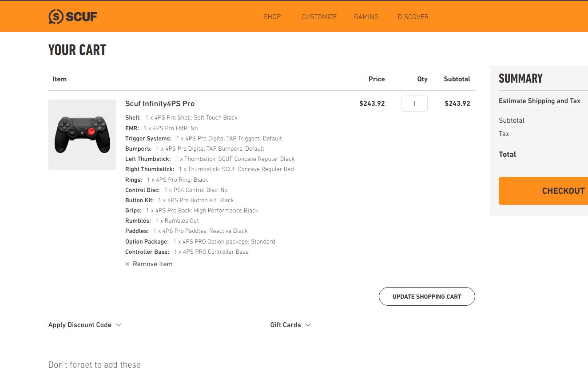Open the CUSTOMIZE menu
This screenshot has width=588, height=368.
319,17
